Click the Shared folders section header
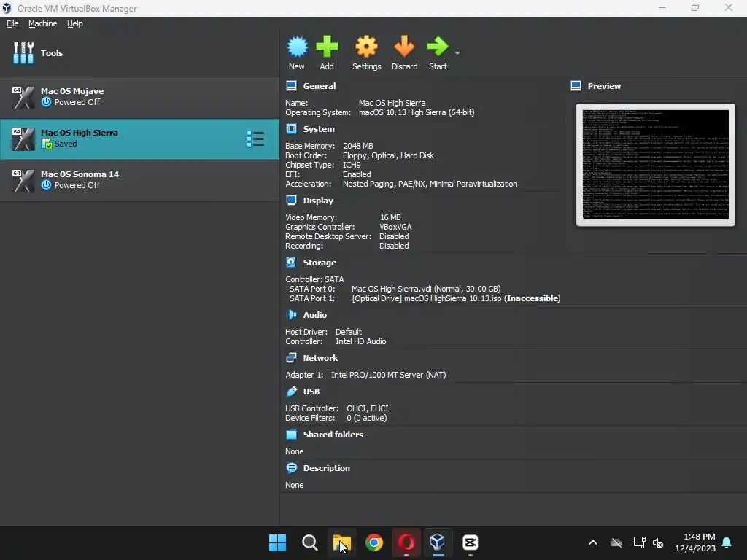 [x=333, y=435]
